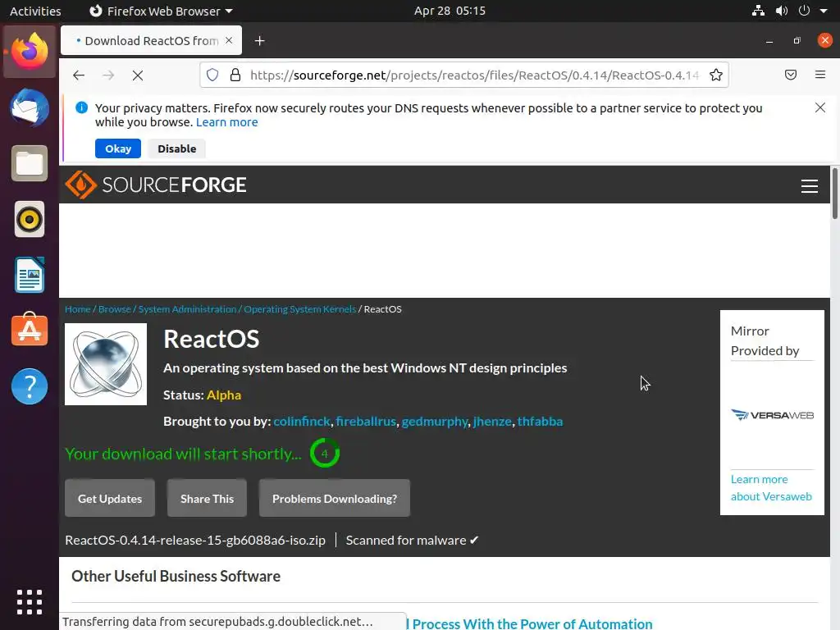Click the Share This button
840x630 pixels.
click(x=207, y=498)
